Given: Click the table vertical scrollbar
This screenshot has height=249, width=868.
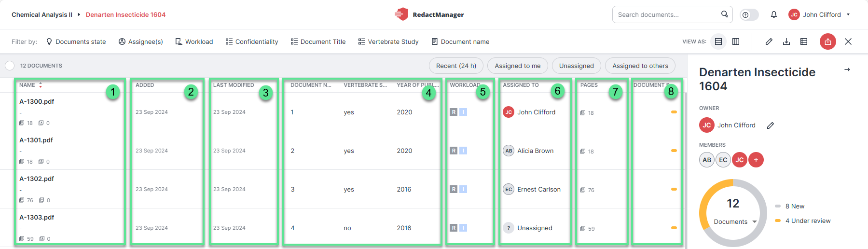Looking at the screenshot, I should click(685, 169).
